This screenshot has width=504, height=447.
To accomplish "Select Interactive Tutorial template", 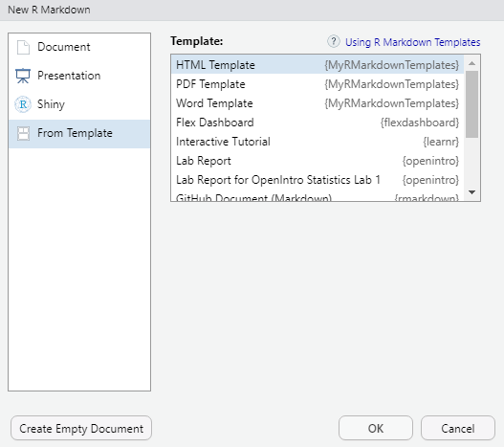I will pos(318,142).
